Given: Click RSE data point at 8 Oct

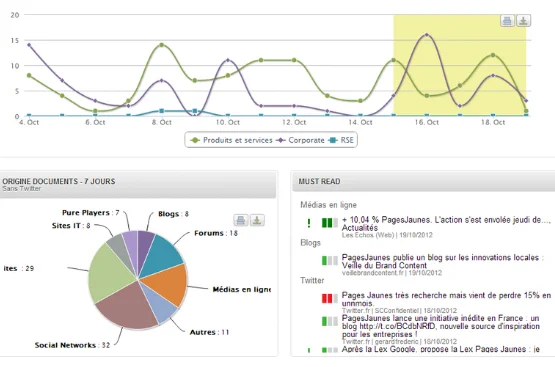Looking at the screenshot, I should point(161,111).
